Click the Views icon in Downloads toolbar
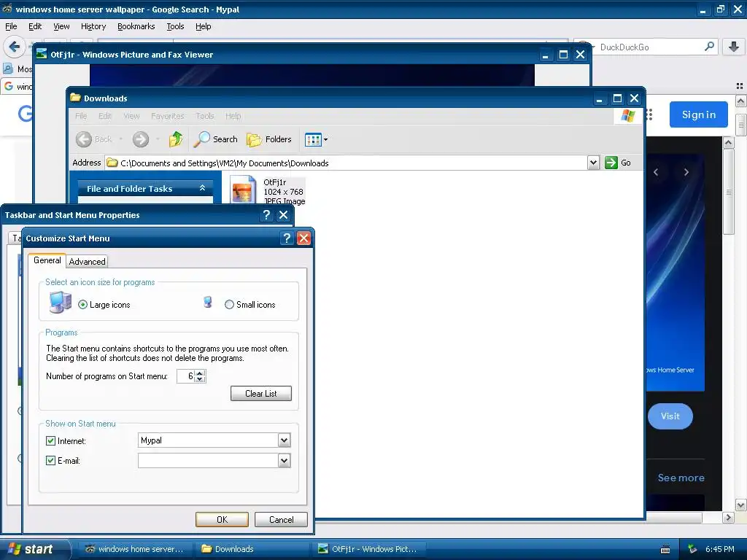This screenshot has width=747, height=560. 313,139
